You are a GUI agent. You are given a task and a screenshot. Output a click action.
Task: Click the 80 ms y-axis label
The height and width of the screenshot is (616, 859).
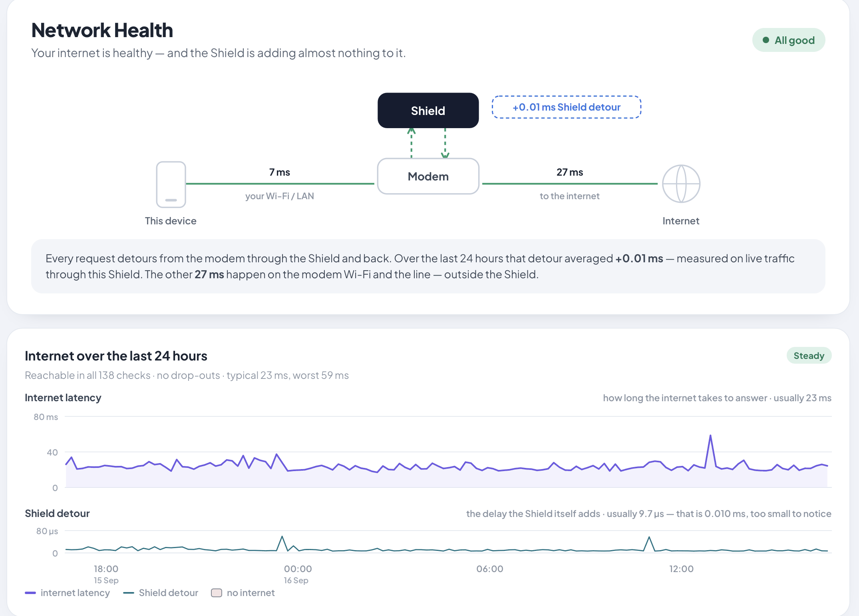click(x=46, y=417)
